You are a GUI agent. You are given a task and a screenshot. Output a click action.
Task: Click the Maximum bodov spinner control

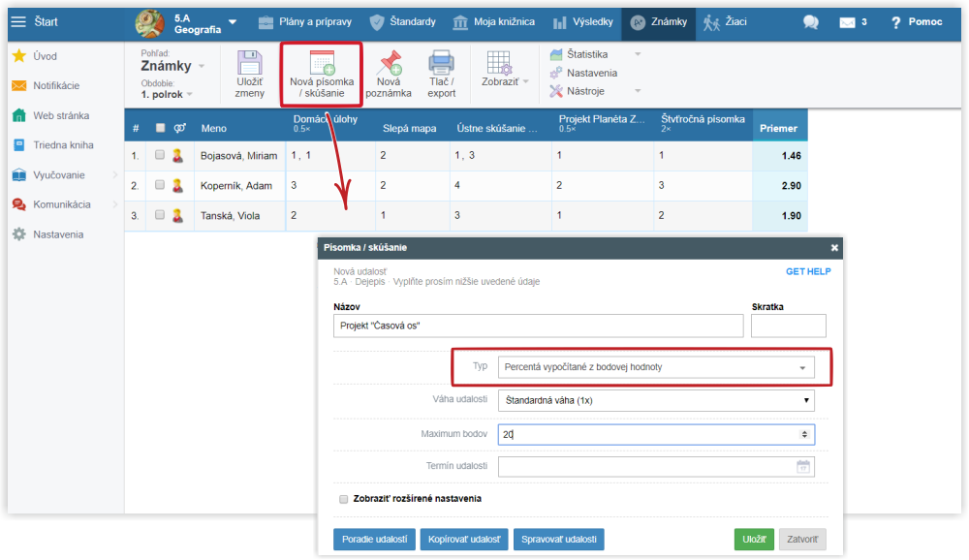pos(803,435)
